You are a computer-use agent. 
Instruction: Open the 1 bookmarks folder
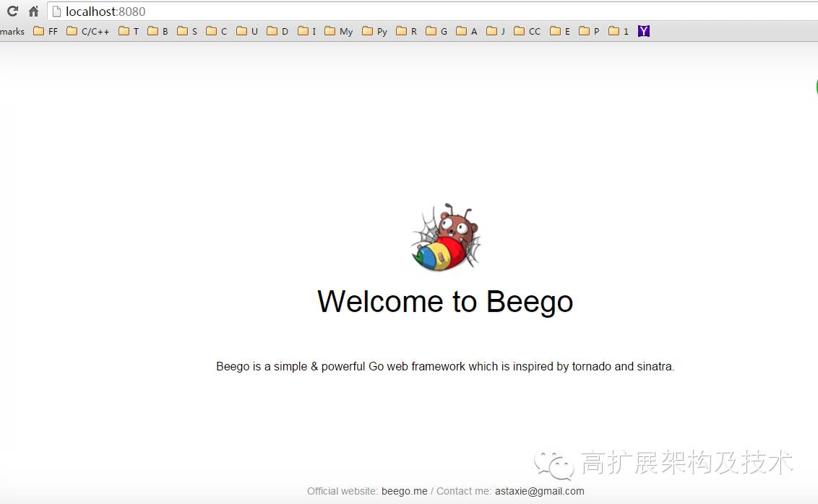click(618, 31)
